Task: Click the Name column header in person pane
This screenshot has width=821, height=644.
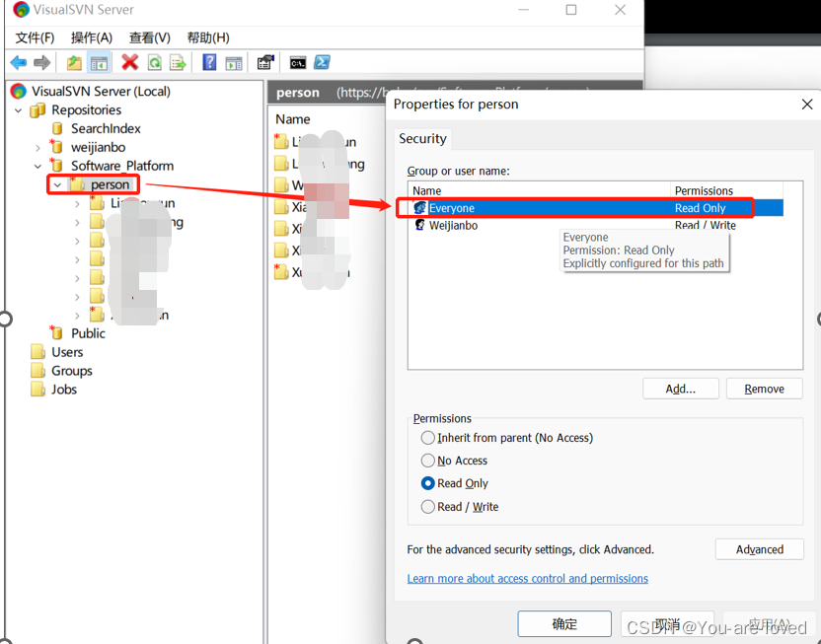Action: (293, 119)
